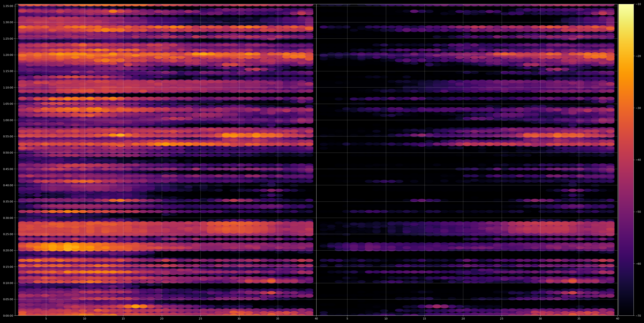The height and width of the screenshot is (323, 644).
Task: Click the 0:50:00 y-axis tick label
Action: pos(8,153)
